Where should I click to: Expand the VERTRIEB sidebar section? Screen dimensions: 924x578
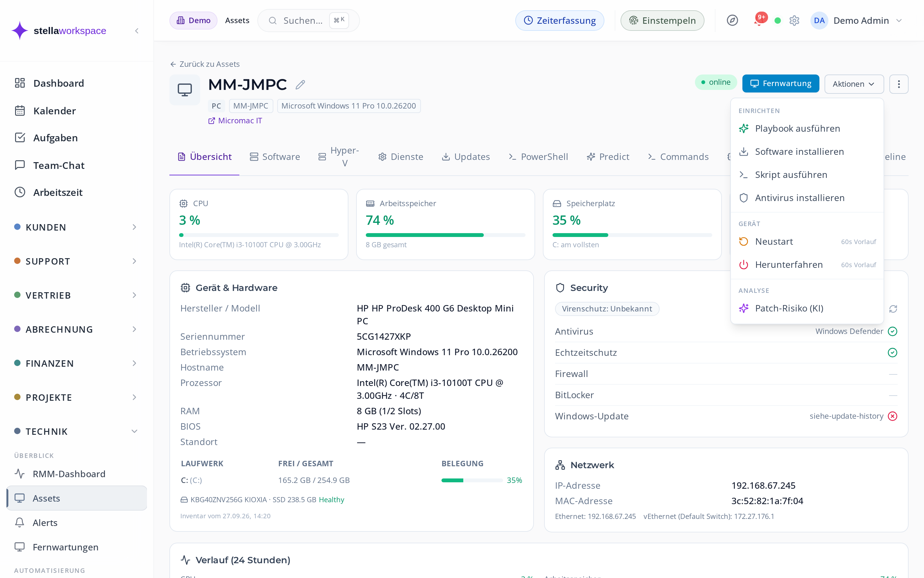[76, 295]
